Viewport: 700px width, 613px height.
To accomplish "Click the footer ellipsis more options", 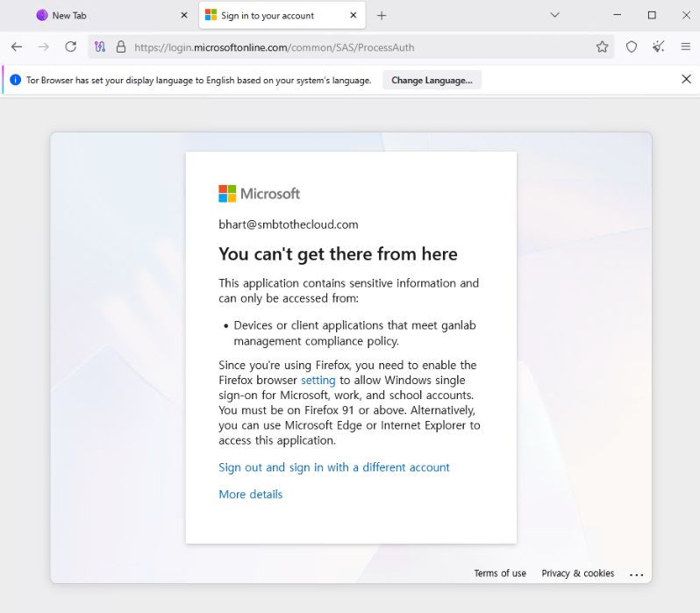I will [x=636, y=574].
